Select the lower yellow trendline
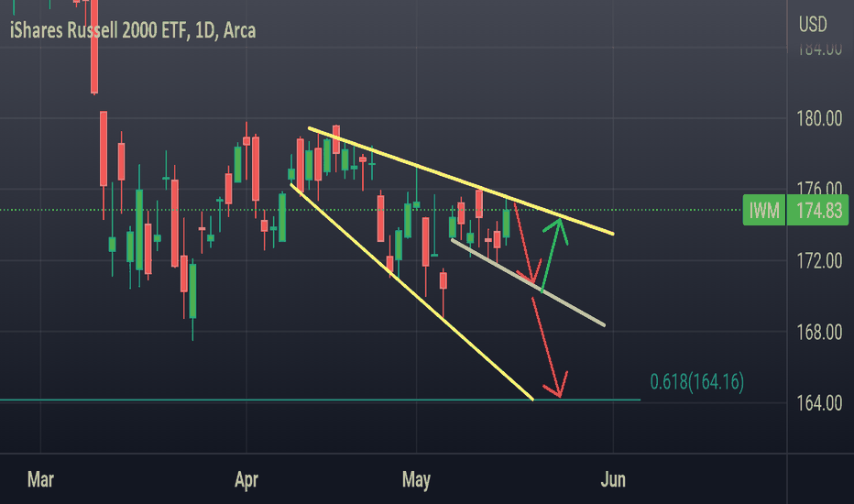Viewport: 854px width, 504px height. 411,292
